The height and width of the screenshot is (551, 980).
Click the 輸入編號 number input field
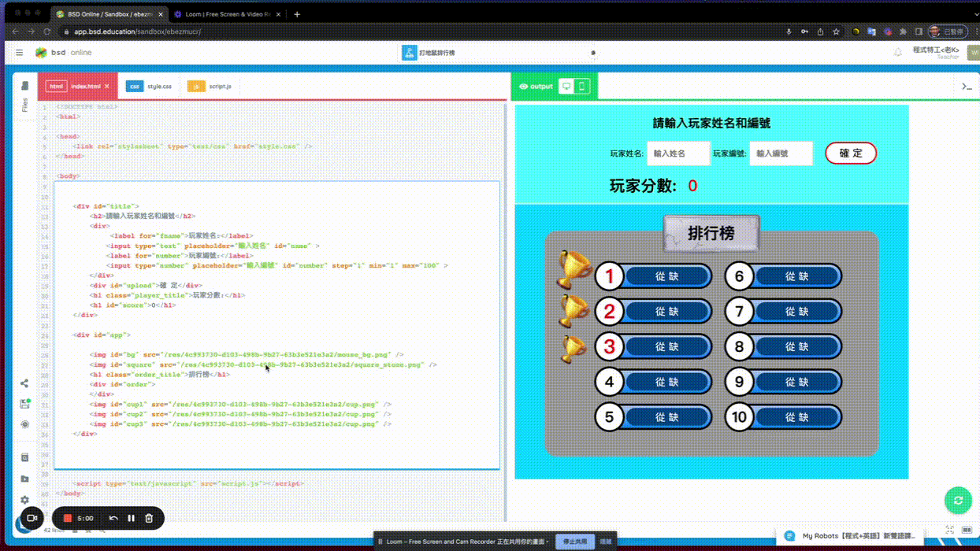pyautogui.click(x=780, y=154)
